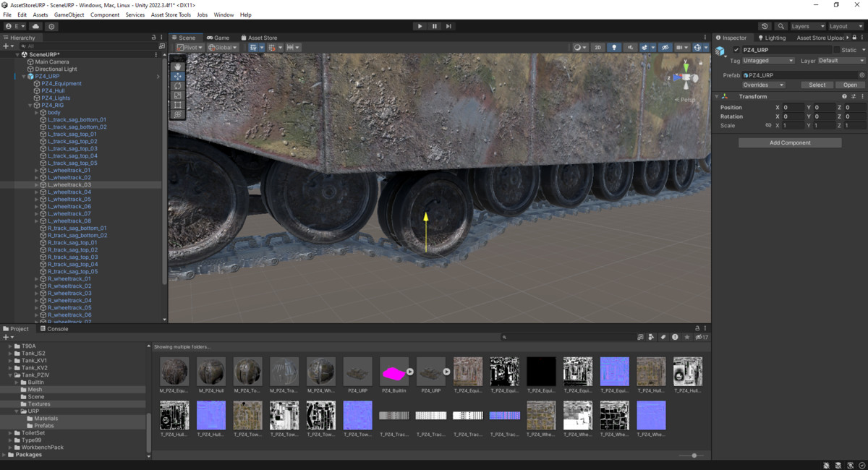Open the Scene draw mode dropdown

pos(580,47)
